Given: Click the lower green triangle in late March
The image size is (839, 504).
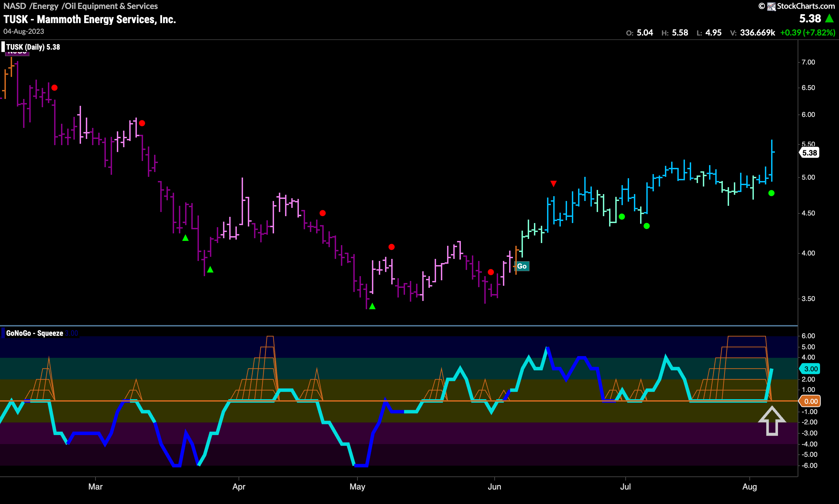Looking at the screenshot, I should pos(210,269).
